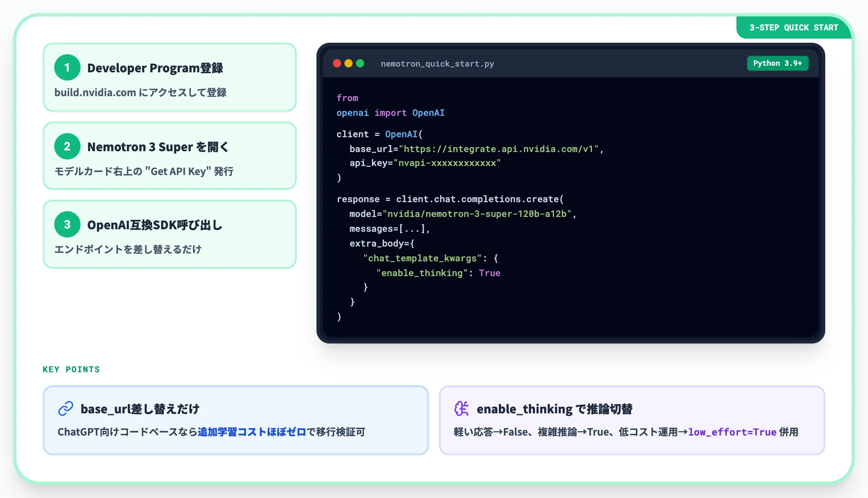Click the yellow dot in code window
The width and height of the screenshot is (868, 498).
click(x=349, y=63)
